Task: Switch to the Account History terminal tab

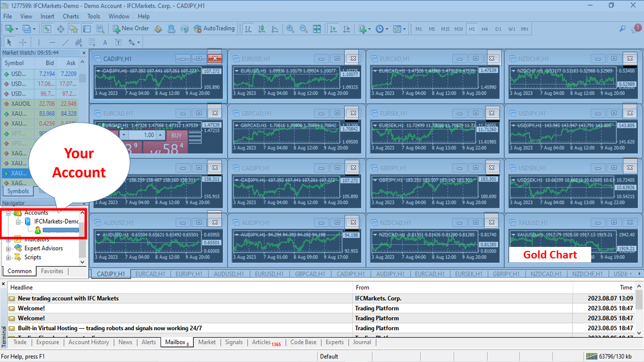Action: tap(89, 342)
